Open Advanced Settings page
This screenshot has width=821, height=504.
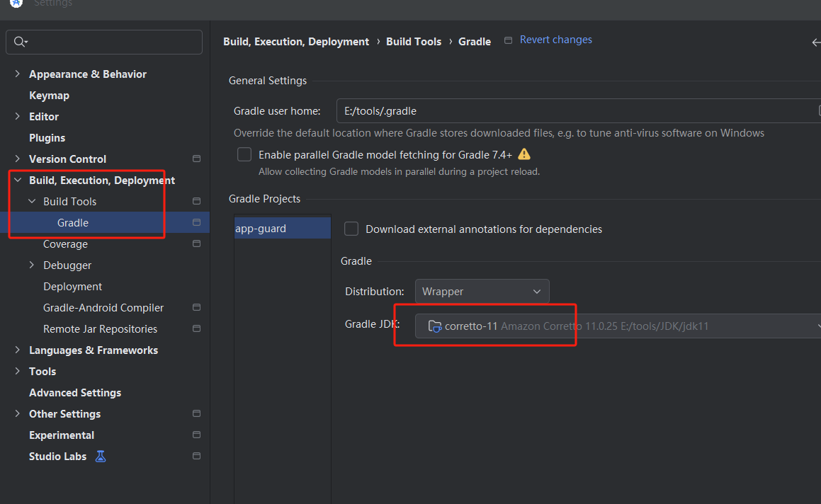click(75, 393)
